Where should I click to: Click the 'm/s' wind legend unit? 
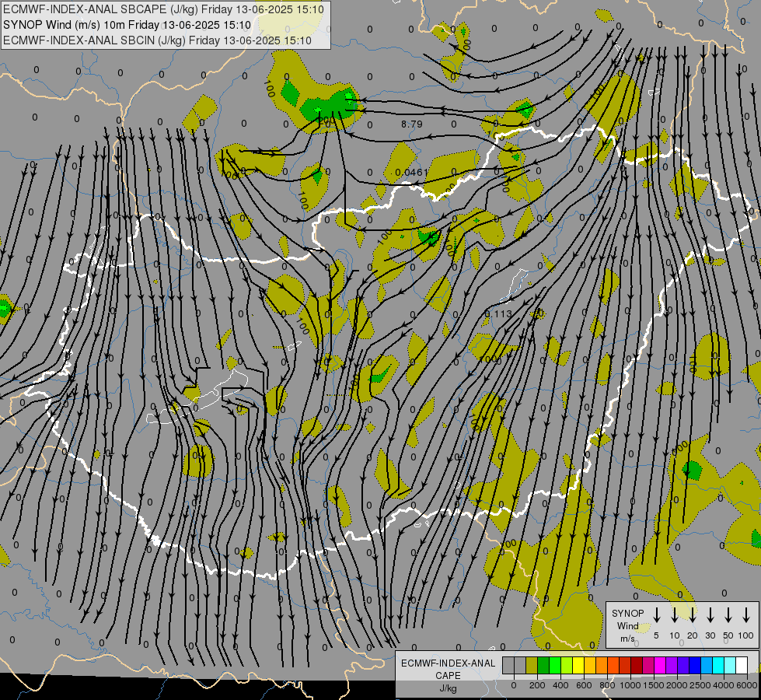[627, 639]
